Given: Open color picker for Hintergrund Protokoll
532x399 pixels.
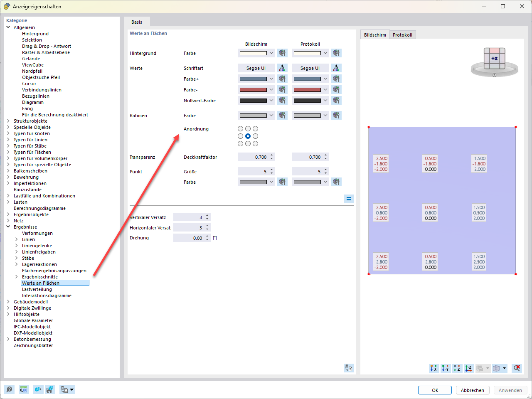Looking at the screenshot, I should tap(336, 53).
